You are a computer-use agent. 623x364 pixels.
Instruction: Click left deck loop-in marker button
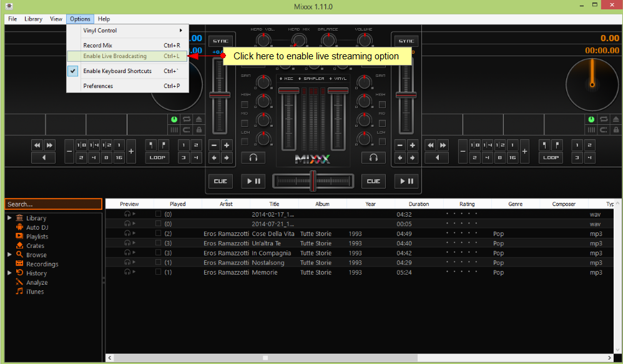[x=151, y=145]
